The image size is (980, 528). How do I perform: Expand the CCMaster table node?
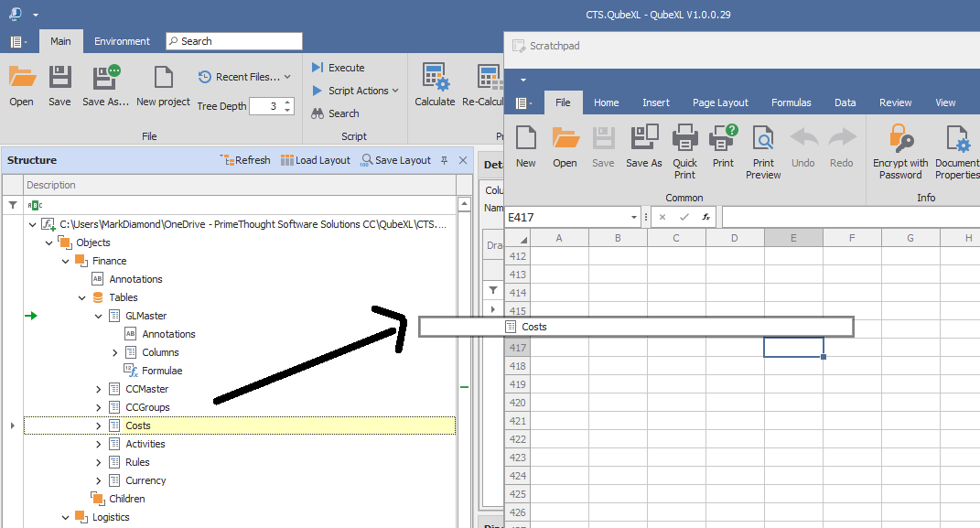(x=99, y=389)
